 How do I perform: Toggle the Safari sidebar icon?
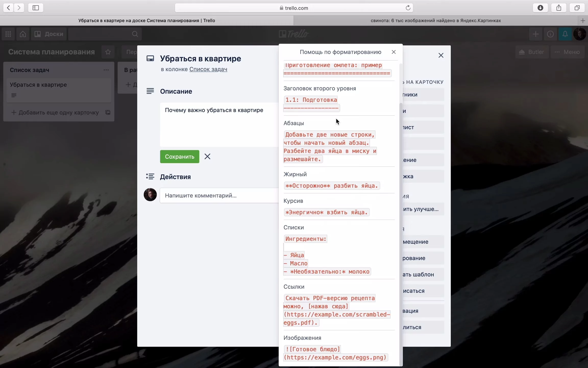pos(36,8)
